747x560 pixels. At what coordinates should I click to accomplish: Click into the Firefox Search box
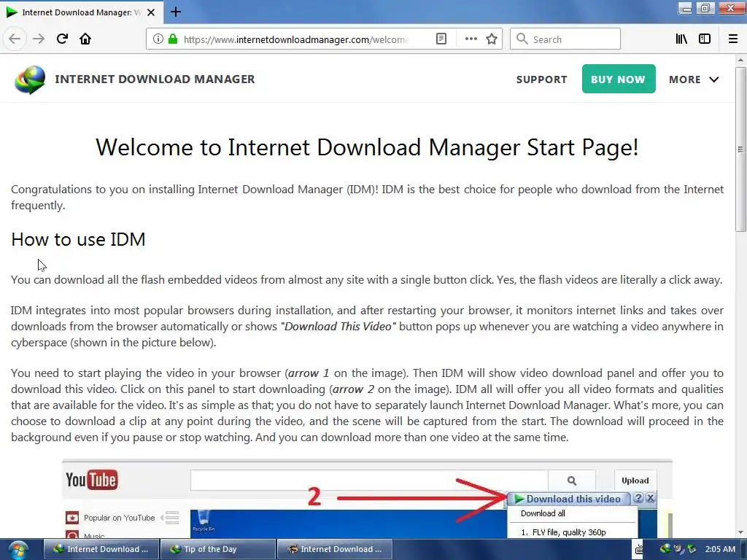point(565,39)
